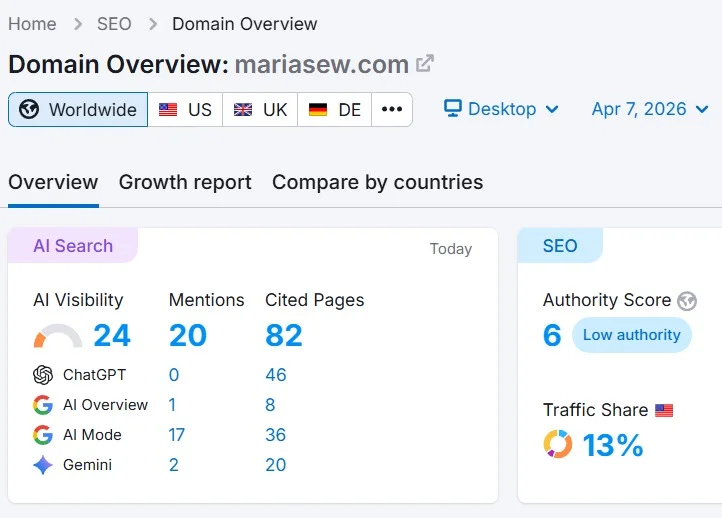Screen dimensions: 722x518
Task: Click breadcrumb chevron after SEO
Action: coord(153,24)
